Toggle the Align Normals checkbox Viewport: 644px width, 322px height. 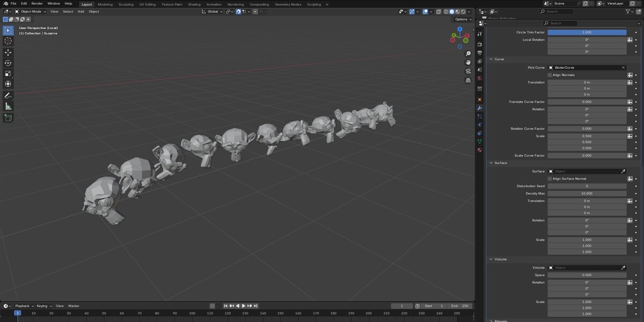(x=550, y=75)
